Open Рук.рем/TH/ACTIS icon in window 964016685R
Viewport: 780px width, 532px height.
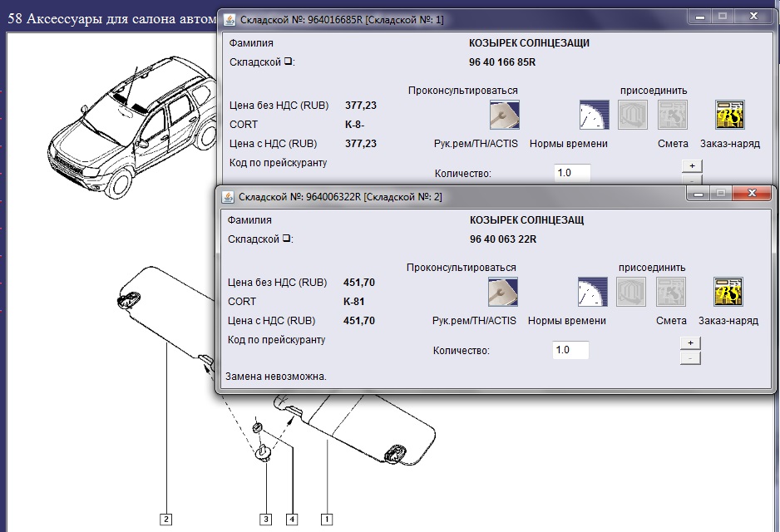pos(505,115)
